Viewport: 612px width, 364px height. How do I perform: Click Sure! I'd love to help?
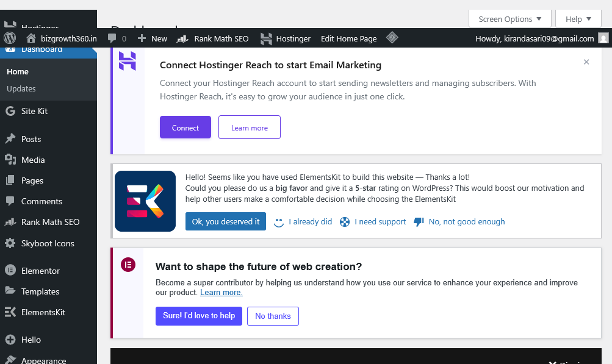198,316
